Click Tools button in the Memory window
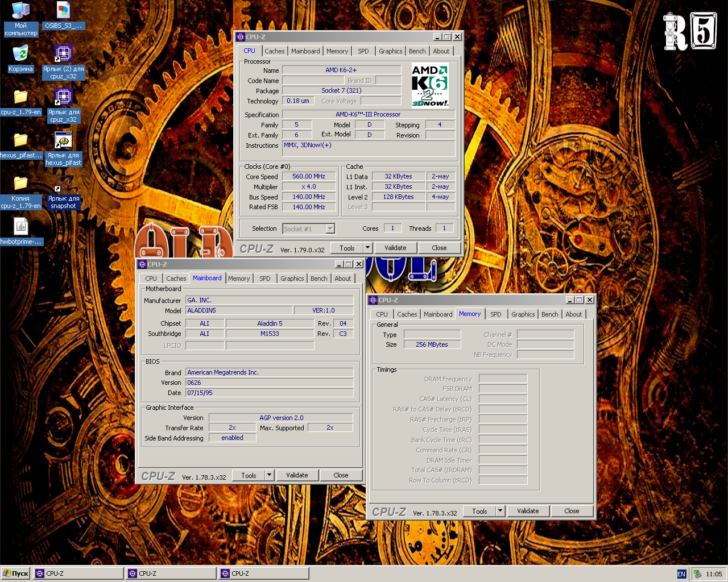Viewport: 728px width, 582px height. tap(479, 511)
